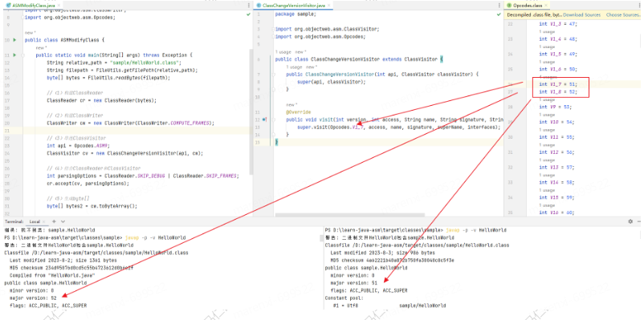The height and width of the screenshot is (320, 644).
Task: Click the override gutter marker beside visit
Action: 264,119
